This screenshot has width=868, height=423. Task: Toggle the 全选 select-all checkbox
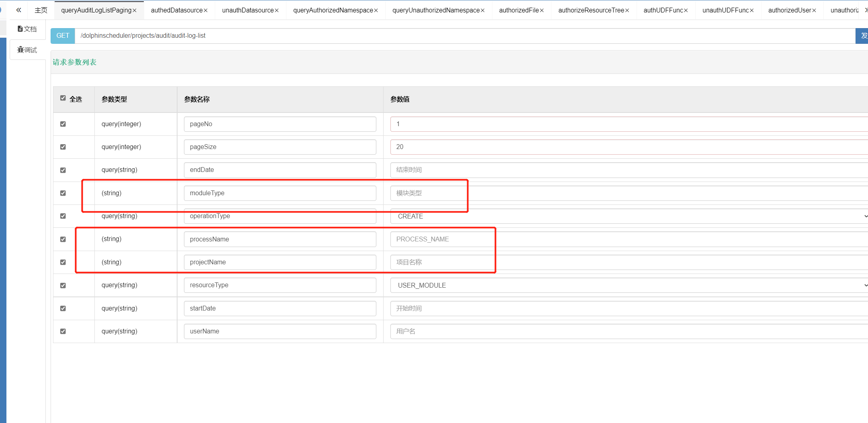(x=63, y=98)
